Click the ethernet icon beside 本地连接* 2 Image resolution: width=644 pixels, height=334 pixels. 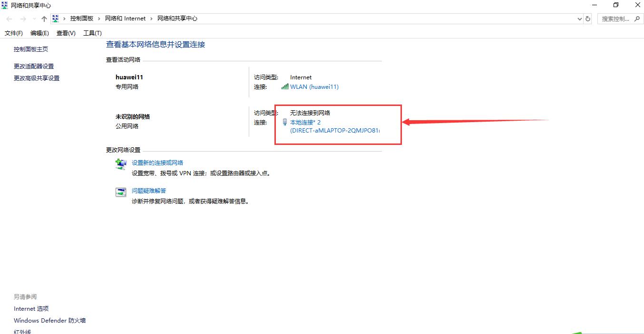(284, 122)
